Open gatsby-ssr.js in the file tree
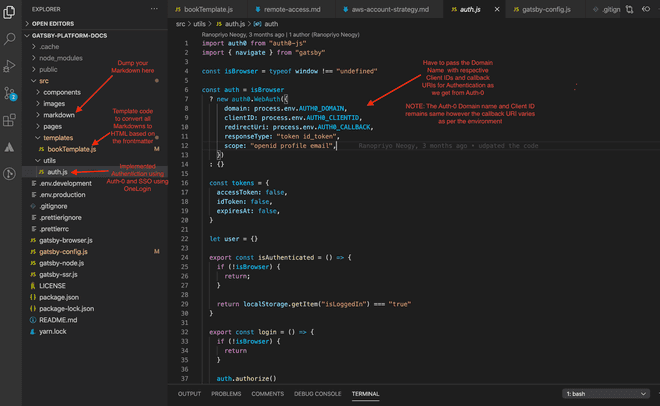660x406 pixels. [58, 274]
